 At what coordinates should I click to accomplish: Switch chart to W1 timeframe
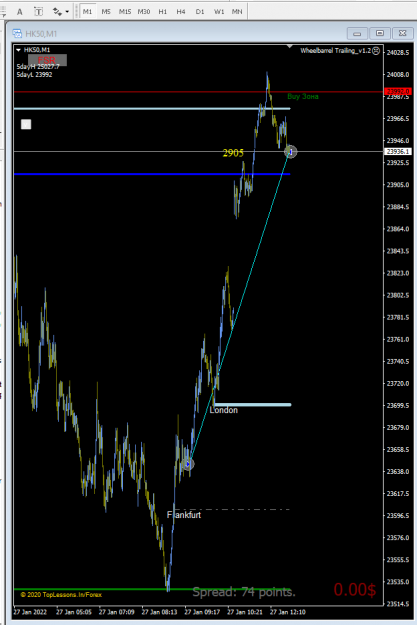(219, 12)
